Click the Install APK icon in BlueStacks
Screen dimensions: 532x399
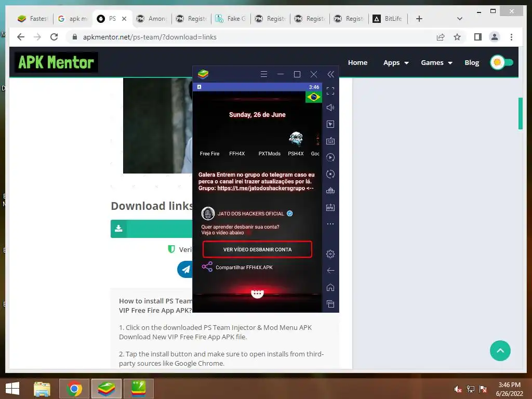click(x=330, y=207)
